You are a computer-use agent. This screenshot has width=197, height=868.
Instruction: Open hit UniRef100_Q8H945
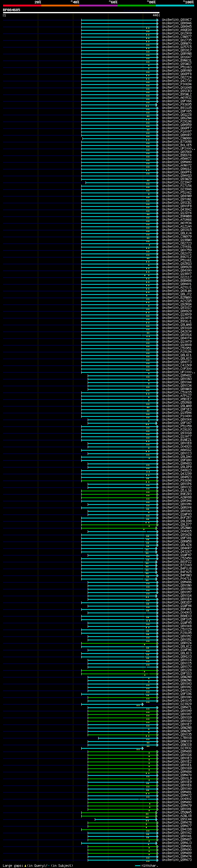[x=176, y=26]
